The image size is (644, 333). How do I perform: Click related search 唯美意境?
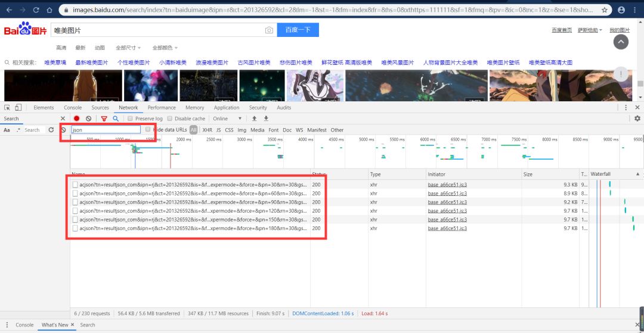(55, 63)
